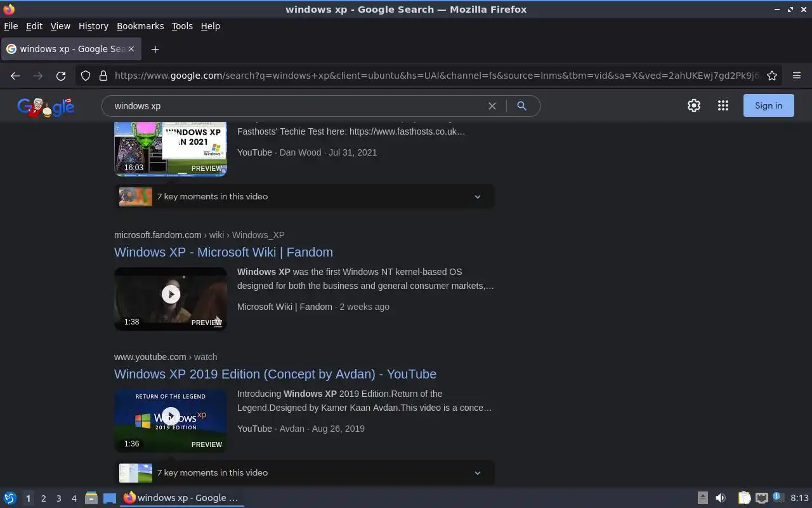Viewport: 812px width, 508px height.
Task: Close the windows xp Google Search tab
Action: [x=131, y=49]
